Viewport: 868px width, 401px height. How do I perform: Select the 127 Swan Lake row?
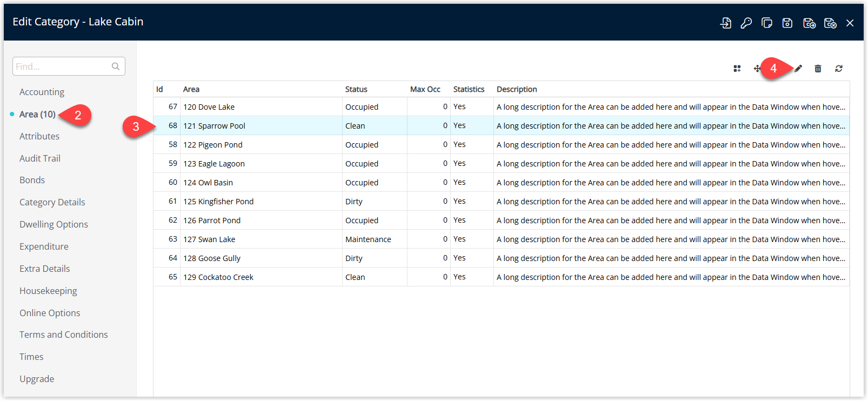pyautogui.click(x=501, y=239)
